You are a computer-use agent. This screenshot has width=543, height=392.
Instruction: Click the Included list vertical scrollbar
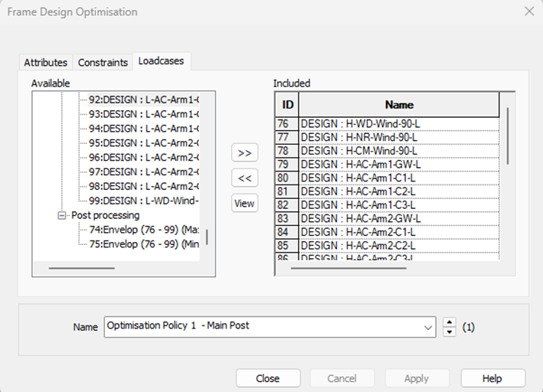pos(506,136)
